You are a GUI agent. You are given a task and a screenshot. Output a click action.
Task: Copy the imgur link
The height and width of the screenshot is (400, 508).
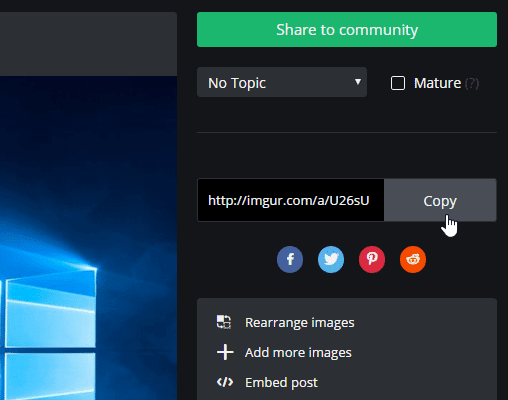click(x=440, y=200)
